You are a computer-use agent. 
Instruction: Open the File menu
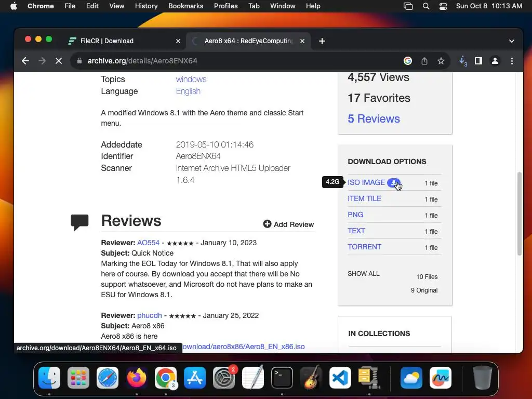(70, 6)
